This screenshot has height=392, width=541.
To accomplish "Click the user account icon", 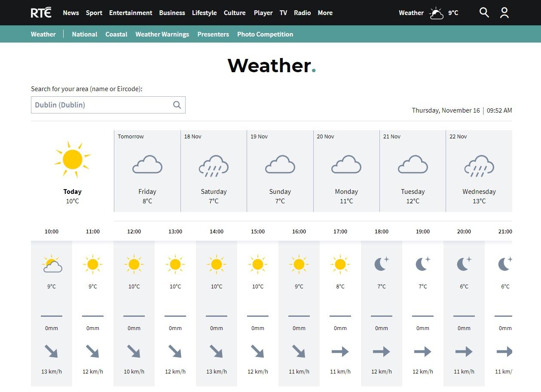I will pos(504,13).
